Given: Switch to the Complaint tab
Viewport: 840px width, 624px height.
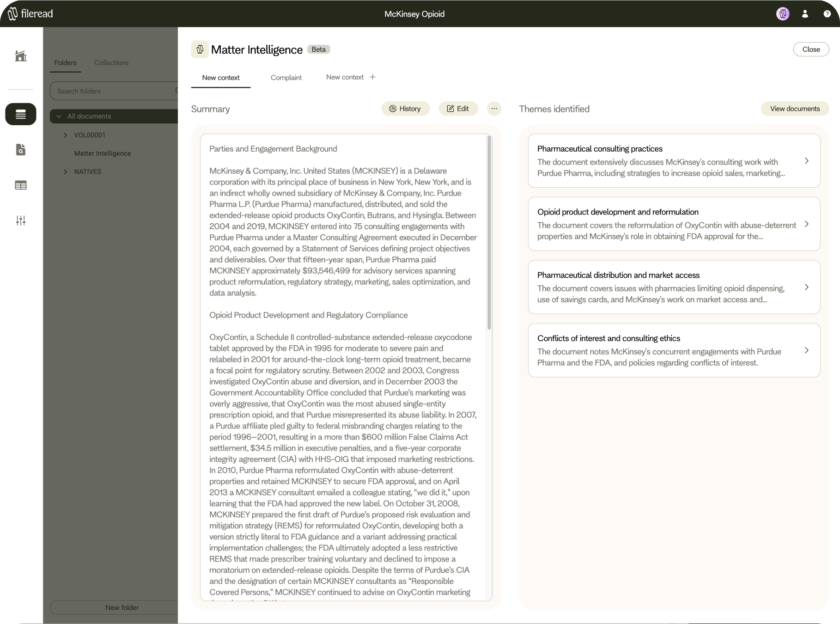Looking at the screenshot, I should point(286,78).
